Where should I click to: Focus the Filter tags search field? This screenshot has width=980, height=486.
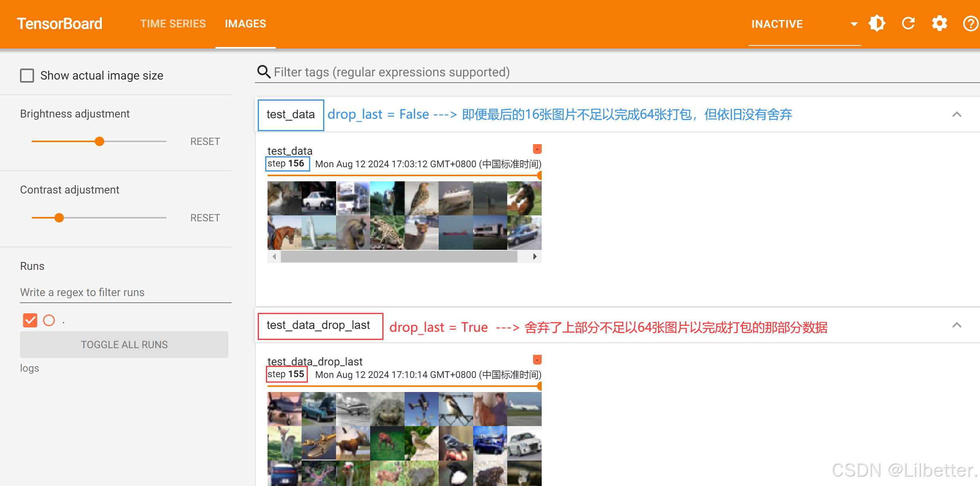(392, 72)
